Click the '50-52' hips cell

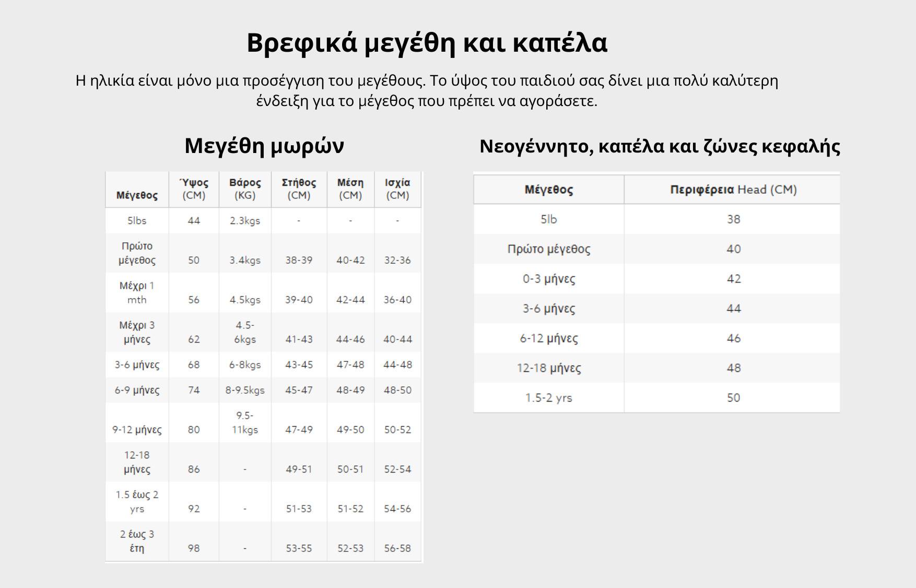(397, 430)
